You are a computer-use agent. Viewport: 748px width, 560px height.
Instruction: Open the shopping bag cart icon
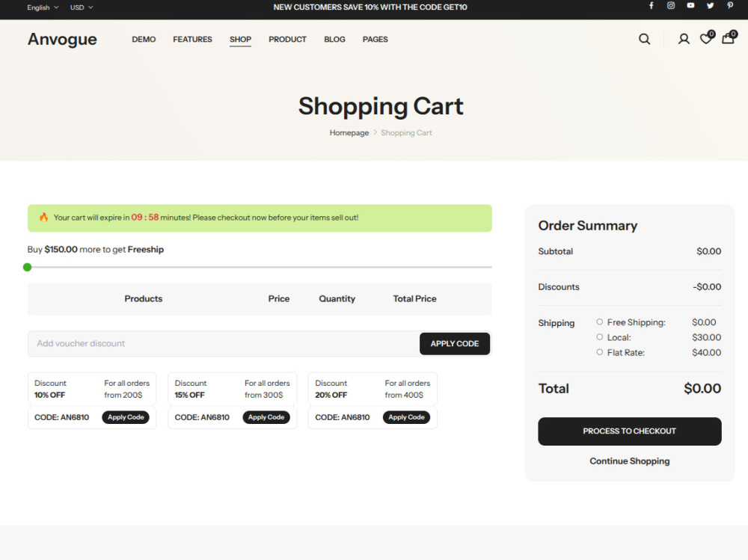tap(729, 37)
